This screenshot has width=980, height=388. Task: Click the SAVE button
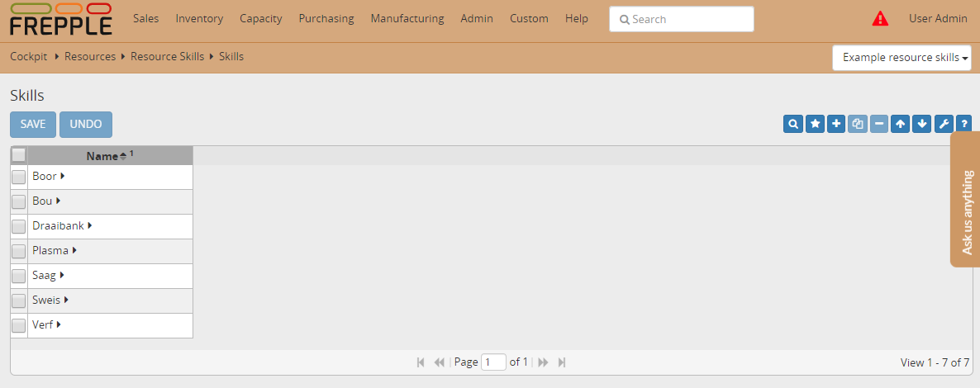(33, 124)
